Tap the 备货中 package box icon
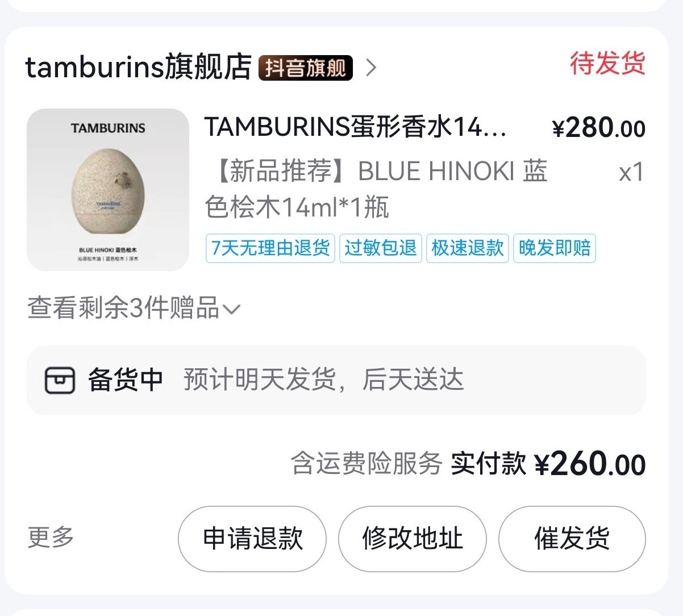 tap(60, 380)
